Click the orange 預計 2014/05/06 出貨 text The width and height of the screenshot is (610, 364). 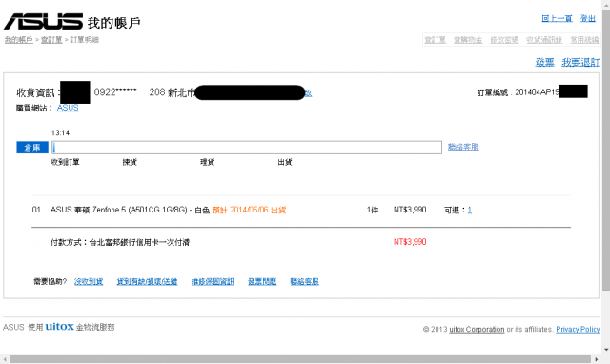[x=249, y=210]
